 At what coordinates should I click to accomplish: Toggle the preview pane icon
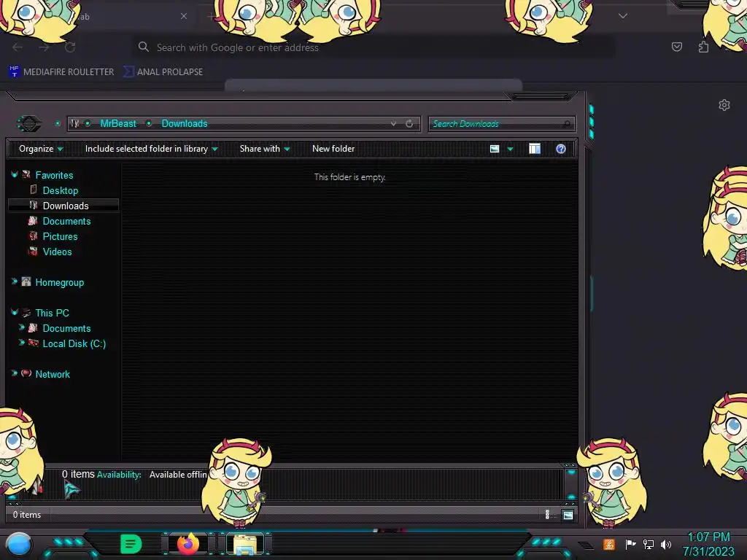(535, 149)
